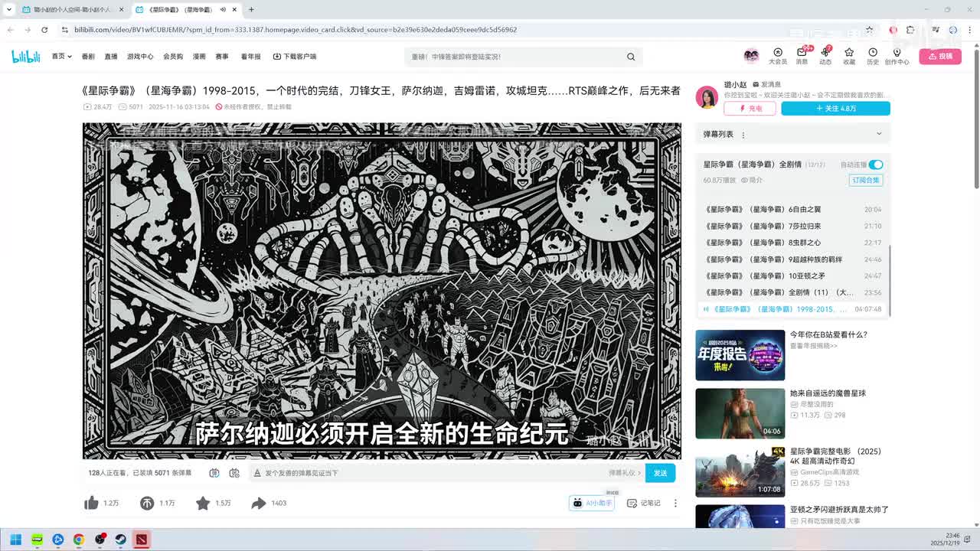The image size is (980, 551).
Task: Play episode 7莎拉归来 in playlist
Action: pos(792,226)
